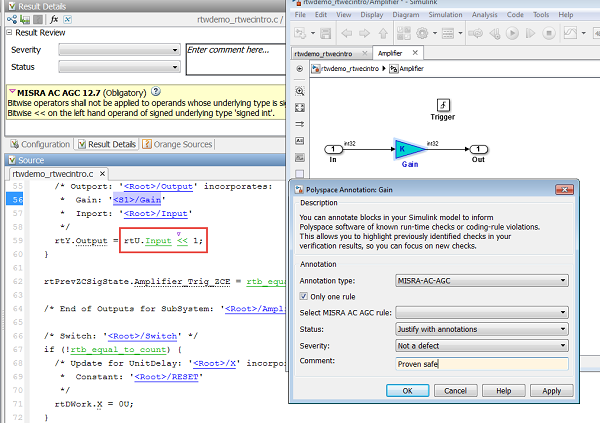Screen dimensions: 600x423
Task: Open Simulink File menu
Action: [300, 15]
